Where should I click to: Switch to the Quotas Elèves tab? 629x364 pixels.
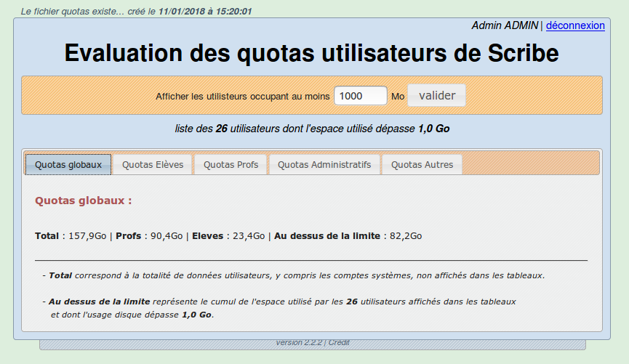pos(153,164)
